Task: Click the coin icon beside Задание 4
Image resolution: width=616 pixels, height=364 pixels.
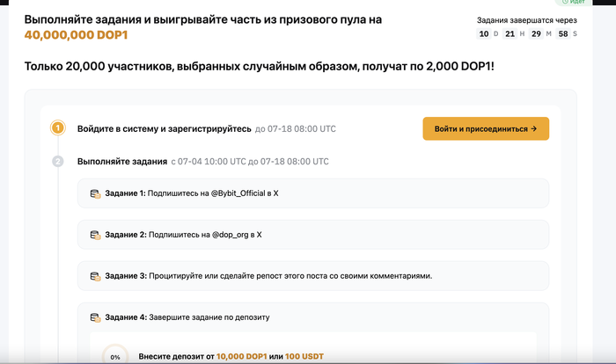Action: pos(95,317)
